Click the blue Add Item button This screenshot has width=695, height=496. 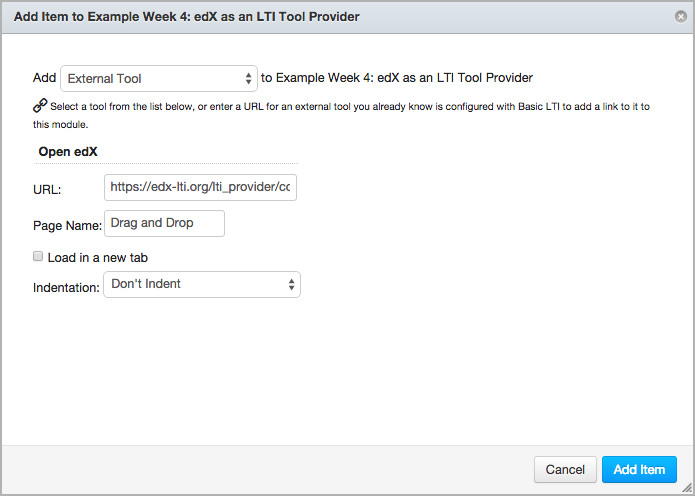click(x=639, y=469)
